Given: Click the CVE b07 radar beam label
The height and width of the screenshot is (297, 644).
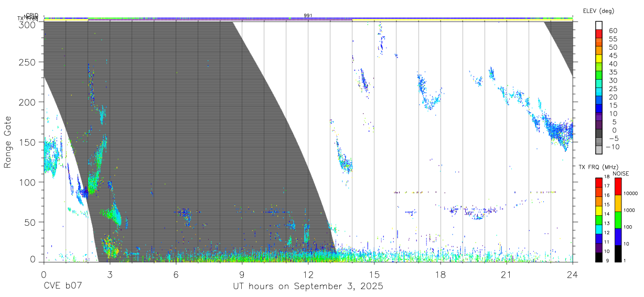Looking at the screenshot, I should click(x=62, y=287).
